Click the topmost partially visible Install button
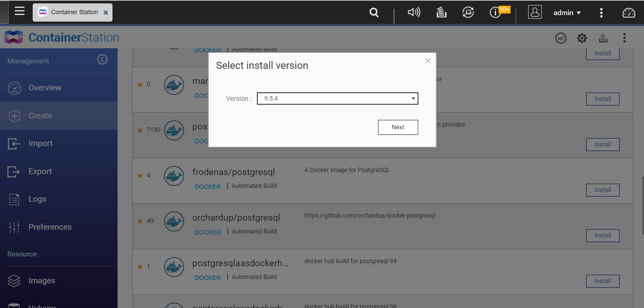This screenshot has height=308, width=644. (x=603, y=54)
